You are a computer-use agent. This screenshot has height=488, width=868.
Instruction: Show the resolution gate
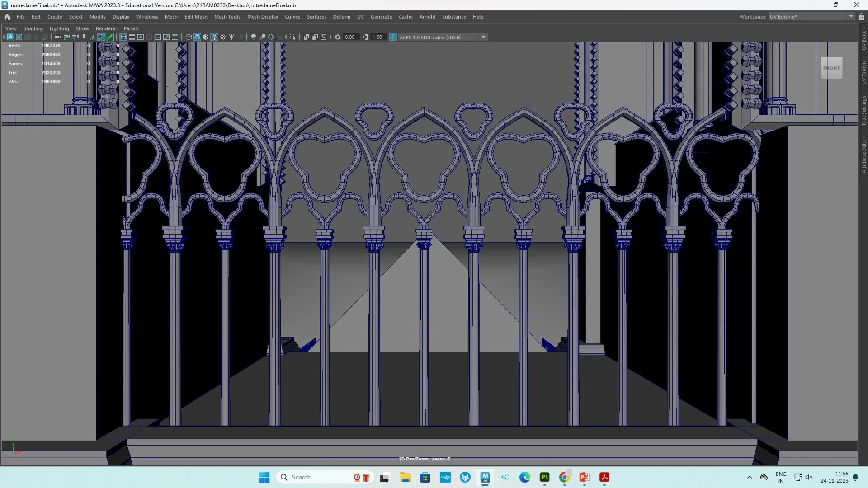[x=140, y=37]
